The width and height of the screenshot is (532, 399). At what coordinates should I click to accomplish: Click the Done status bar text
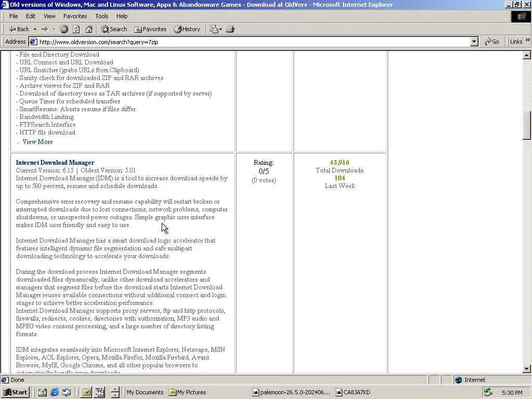coord(17,380)
